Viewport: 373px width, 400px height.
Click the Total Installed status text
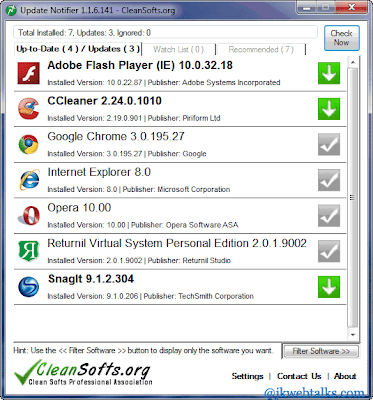tap(84, 33)
